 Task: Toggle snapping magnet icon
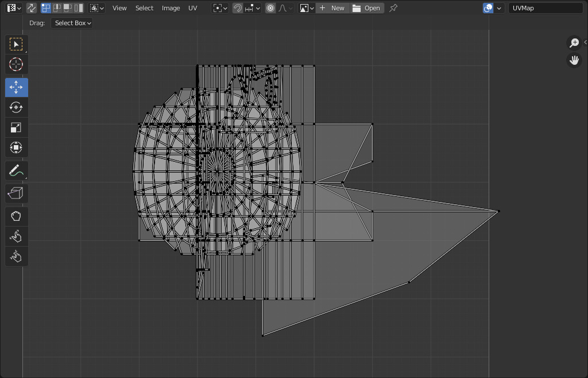coord(237,8)
